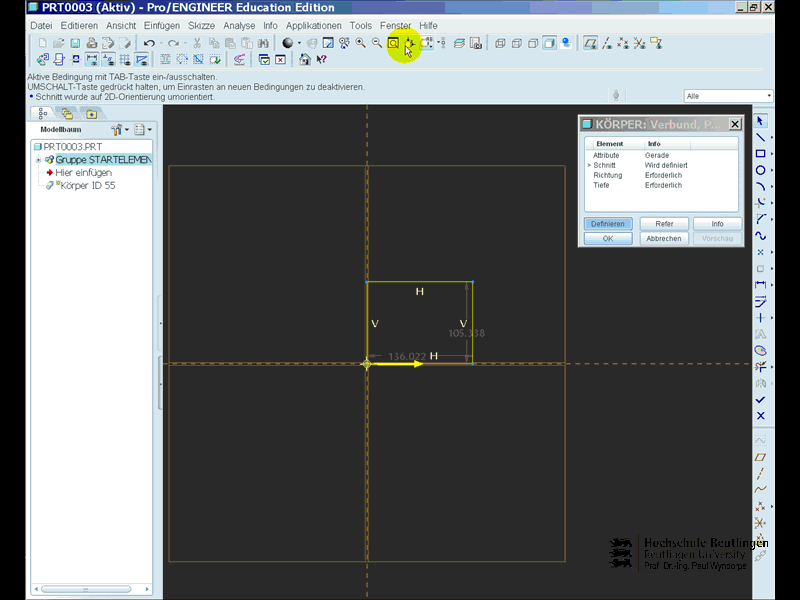Click the Save file icon
Viewport: 800px width, 600px height.
click(75, 43)
